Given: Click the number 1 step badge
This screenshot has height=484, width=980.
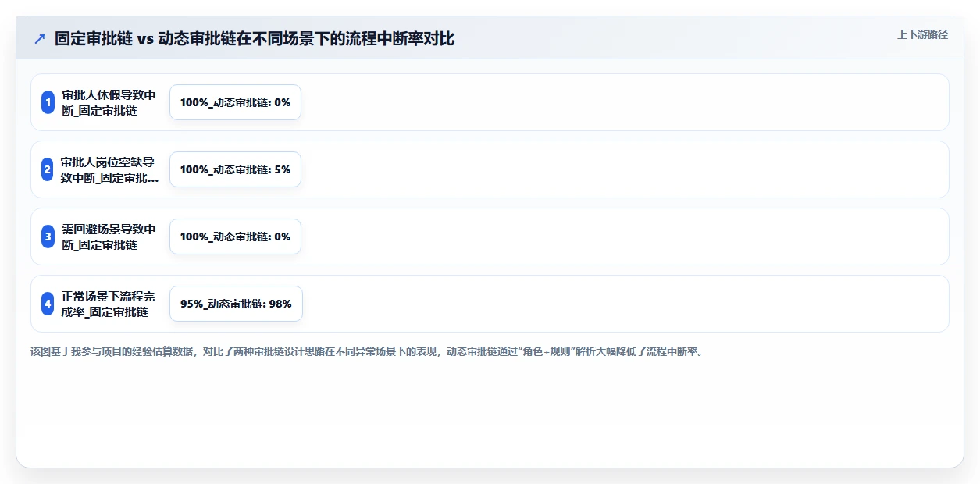Looking at the screenshot, I should click(x=48, y=102).
